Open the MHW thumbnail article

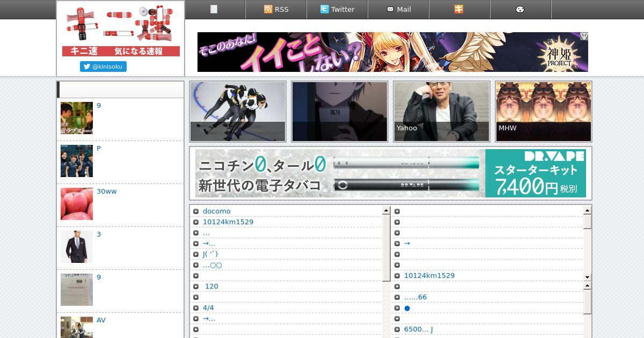[x=544, y=112]
